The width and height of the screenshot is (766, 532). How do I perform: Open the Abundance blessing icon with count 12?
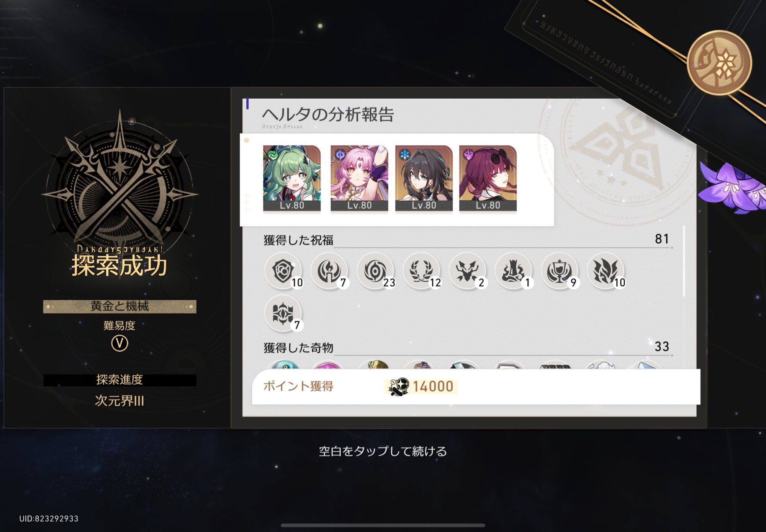(421, 271)
